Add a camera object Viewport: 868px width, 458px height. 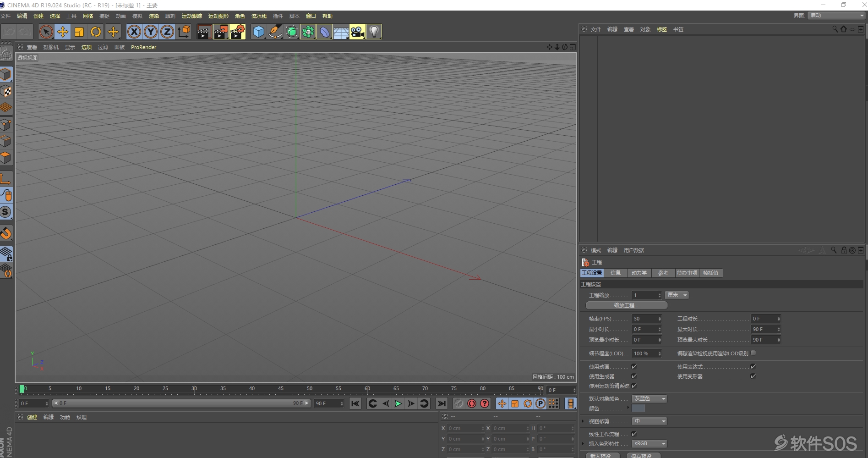tap(358, 32)
